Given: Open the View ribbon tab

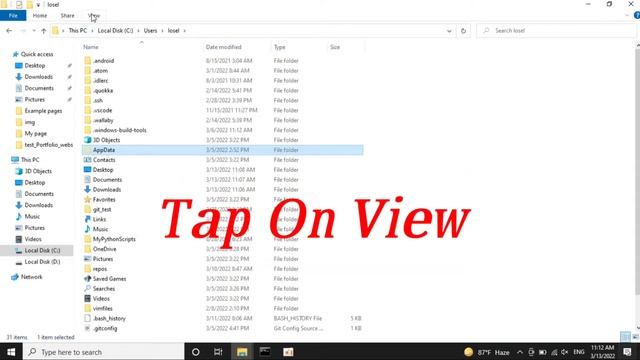Looking at the screenshot, I should point(94,16).
